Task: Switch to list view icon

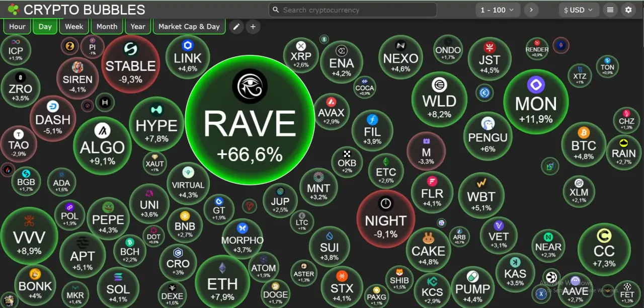Action: tap(610, 10)
